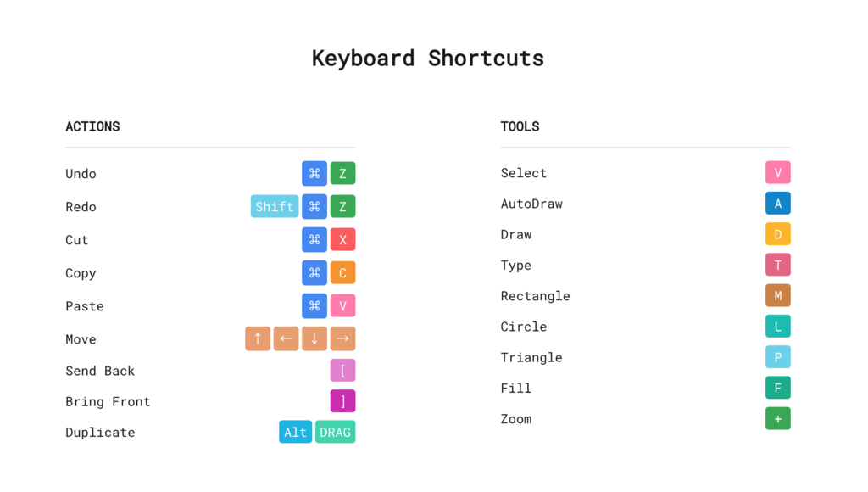868x492 pixels.
Task: Click the teal L key for Circle
Action: click(x=778, y=327)
